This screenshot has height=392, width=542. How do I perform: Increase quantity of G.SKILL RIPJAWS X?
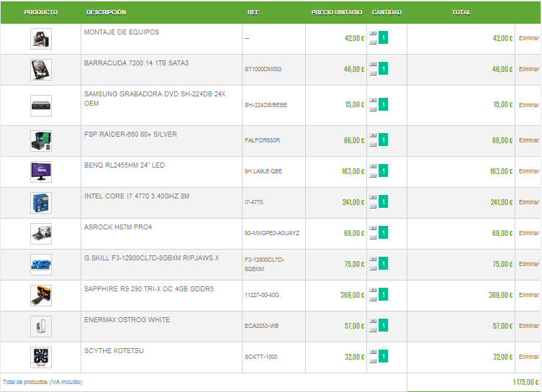[373, 260]
